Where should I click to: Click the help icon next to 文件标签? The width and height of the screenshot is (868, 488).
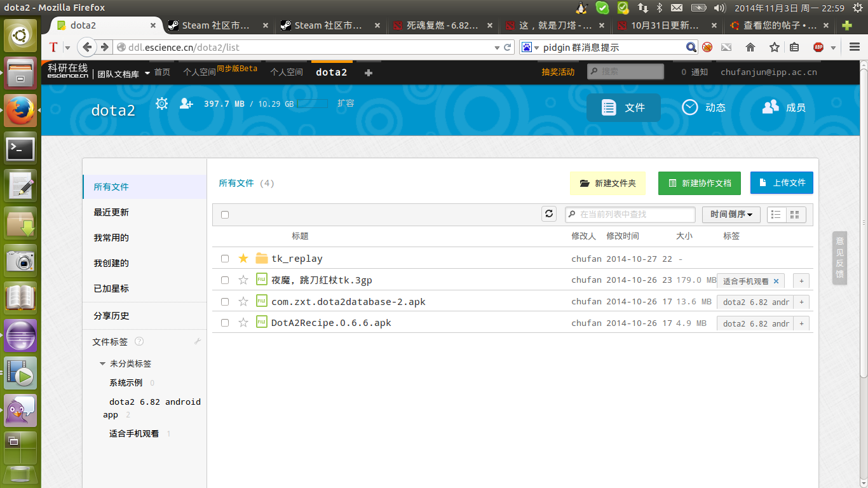[139, 342]
